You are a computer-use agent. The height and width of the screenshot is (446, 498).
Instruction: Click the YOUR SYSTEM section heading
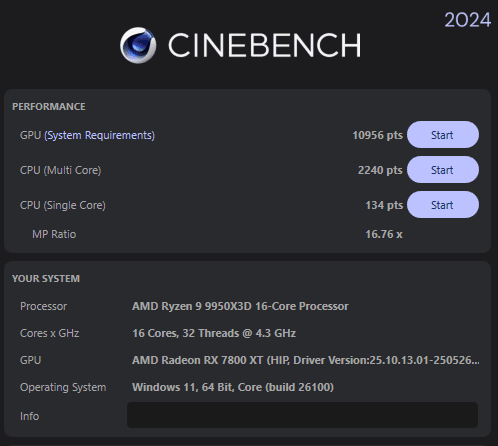46,279
